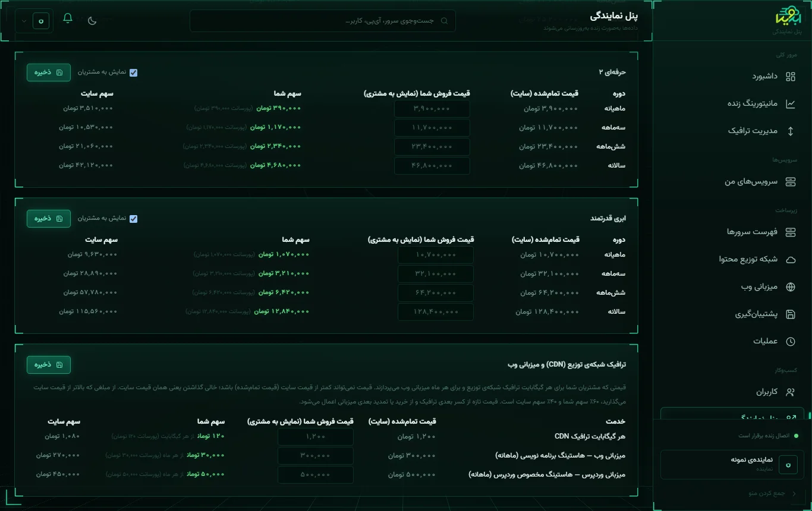
Task: Click the پنل نمایندگی page heading
Action: (615, 16)
